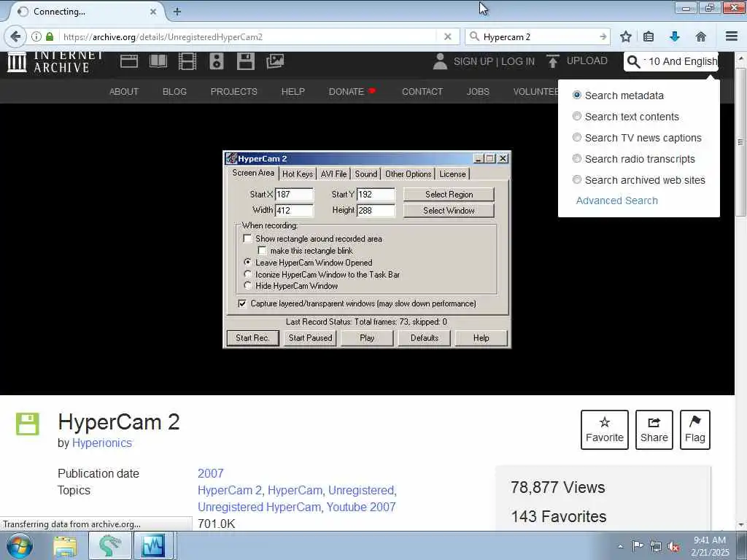Bookmark this page with the star icon
Viewport: 747px width, 560px height.
[x=625, y=36]
